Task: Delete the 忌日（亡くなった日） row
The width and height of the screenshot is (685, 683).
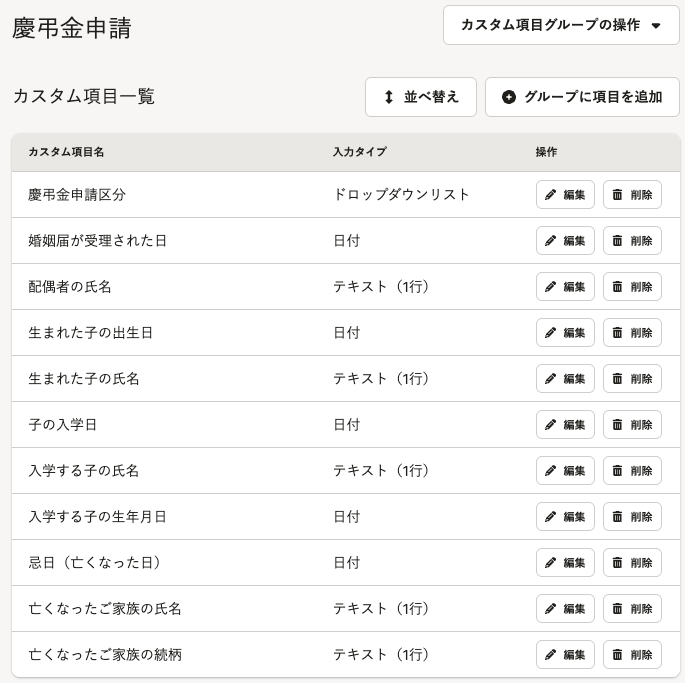Action: point(632,562)
